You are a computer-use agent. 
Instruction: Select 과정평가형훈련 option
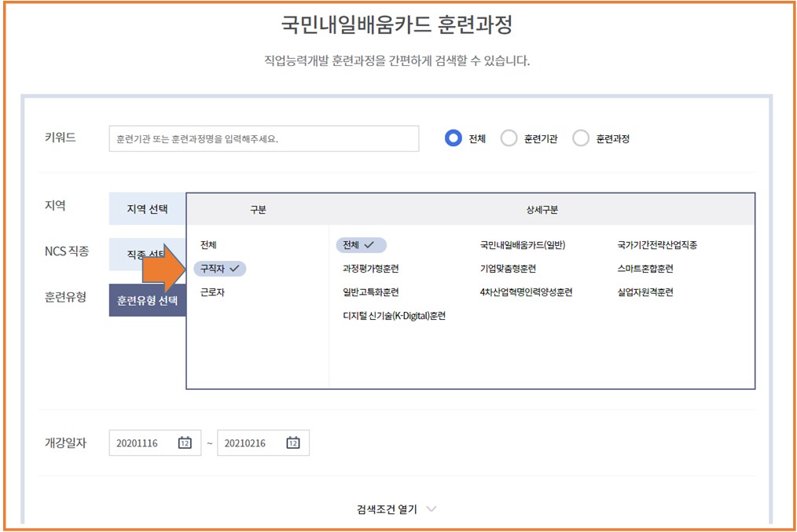[x=370, y=268]
